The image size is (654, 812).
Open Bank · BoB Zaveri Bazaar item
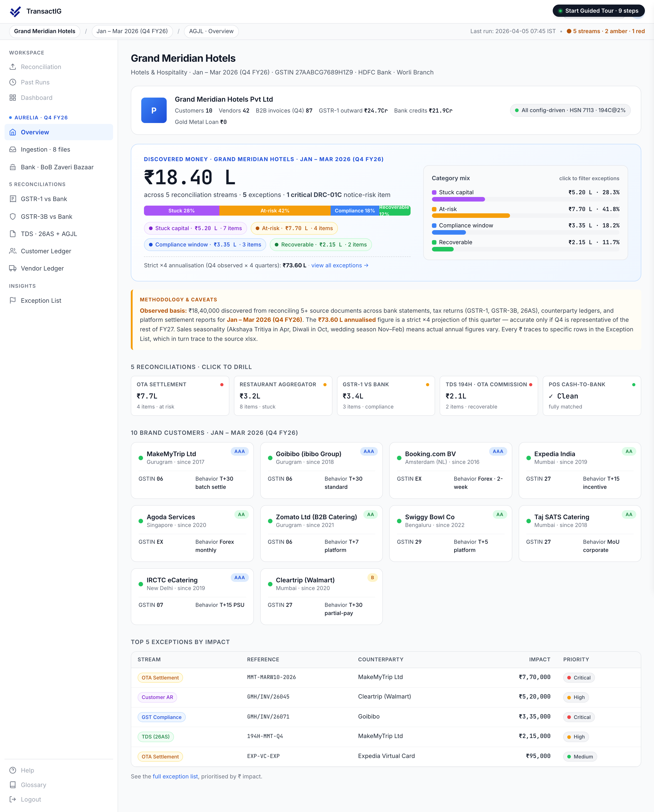click(x=59, y=167)
